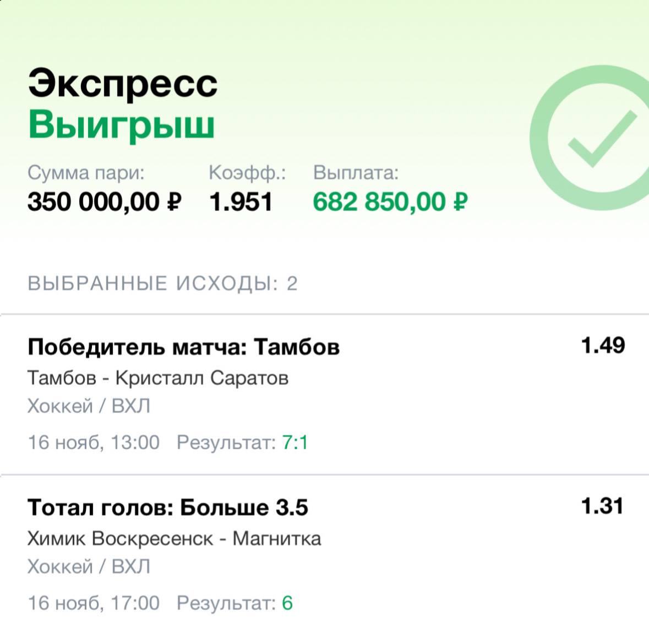
Task: Open the Победитель матча: Тамбов outcome
Action: (183, 347)
